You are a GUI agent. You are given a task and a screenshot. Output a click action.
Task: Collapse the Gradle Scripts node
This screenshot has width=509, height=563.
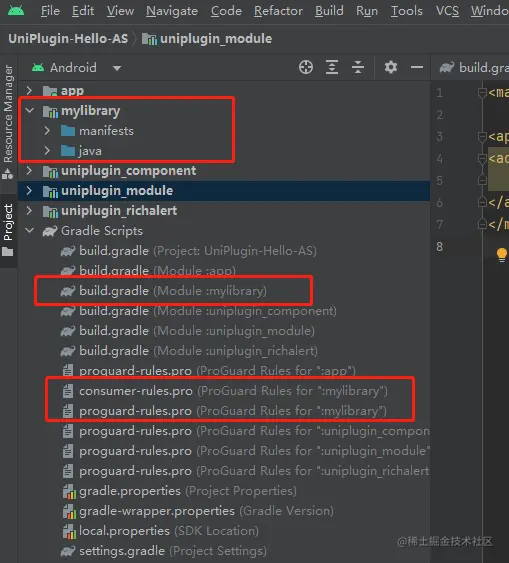pos(30,231)
